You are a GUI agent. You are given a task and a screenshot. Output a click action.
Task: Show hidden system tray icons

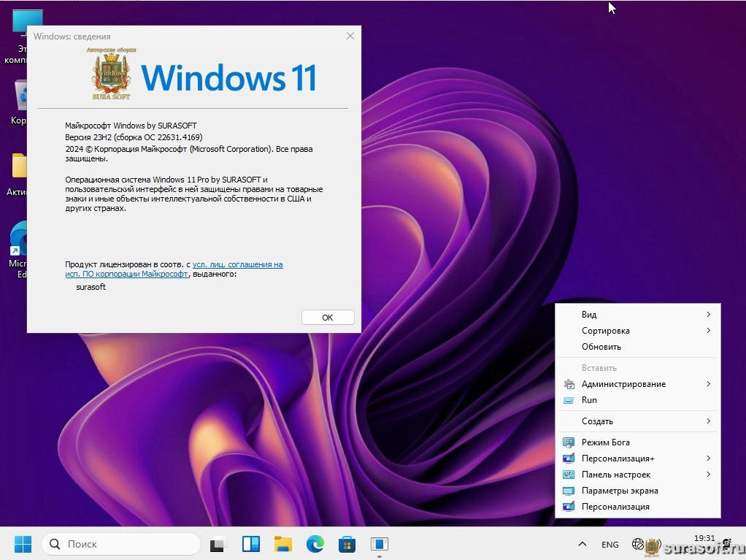pyautogui.click(x=582, y=545)
